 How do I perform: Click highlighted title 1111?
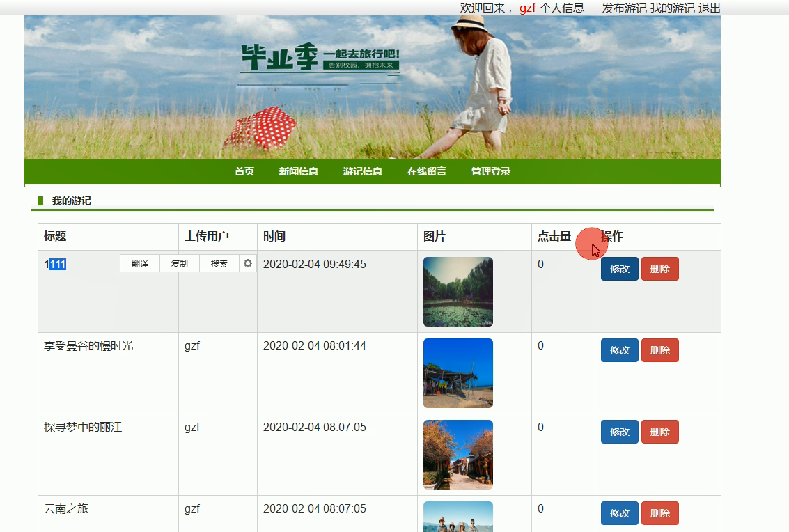(55, 264)
